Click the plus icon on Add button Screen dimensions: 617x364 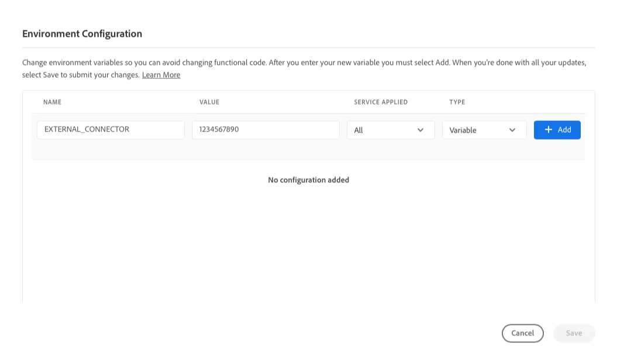pos(548,130)
